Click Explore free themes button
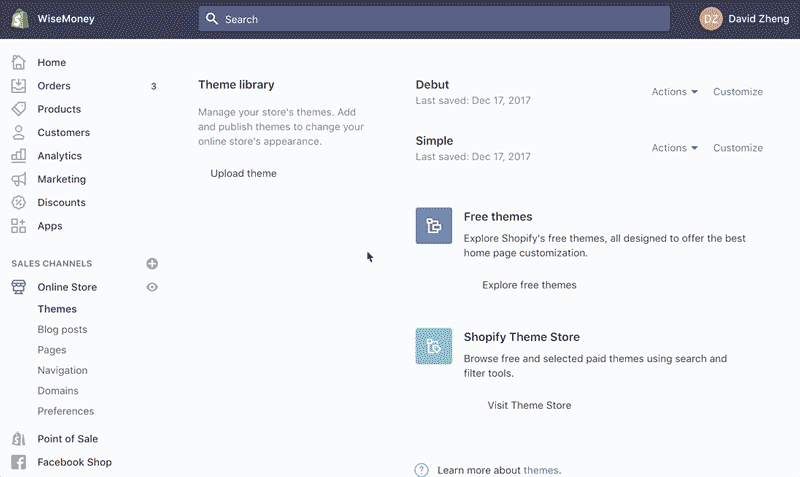This screenshot has width=800, height=477. pos(529,285)
